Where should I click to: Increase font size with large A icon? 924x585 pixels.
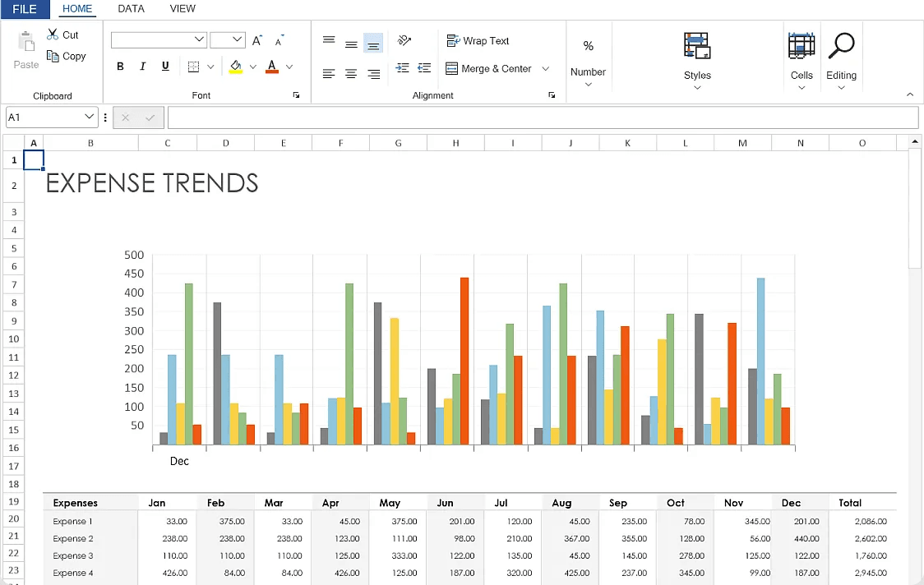tap(257, 40)
